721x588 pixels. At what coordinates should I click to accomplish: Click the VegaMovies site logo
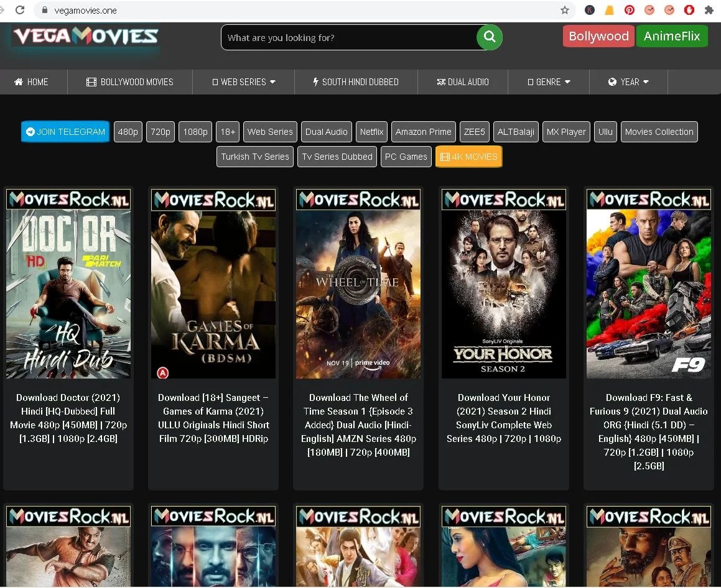86,36
